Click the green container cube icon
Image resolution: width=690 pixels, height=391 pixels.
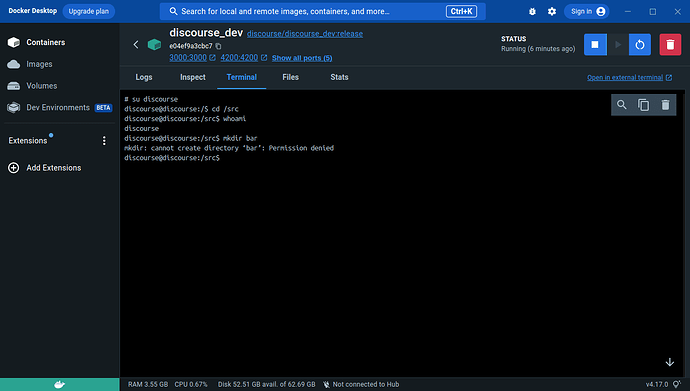[154, 44]
